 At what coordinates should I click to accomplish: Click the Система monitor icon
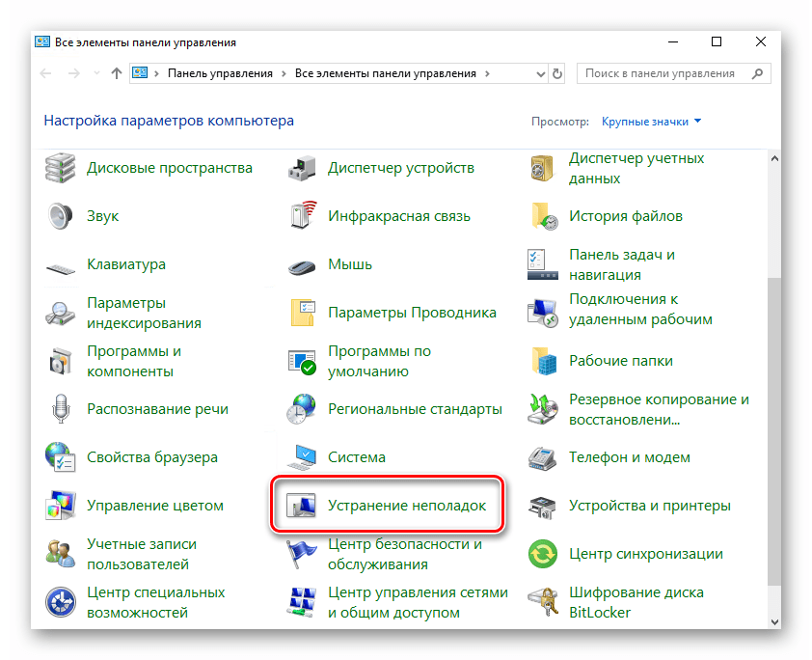pyautogui.click(x=302, y=457)
